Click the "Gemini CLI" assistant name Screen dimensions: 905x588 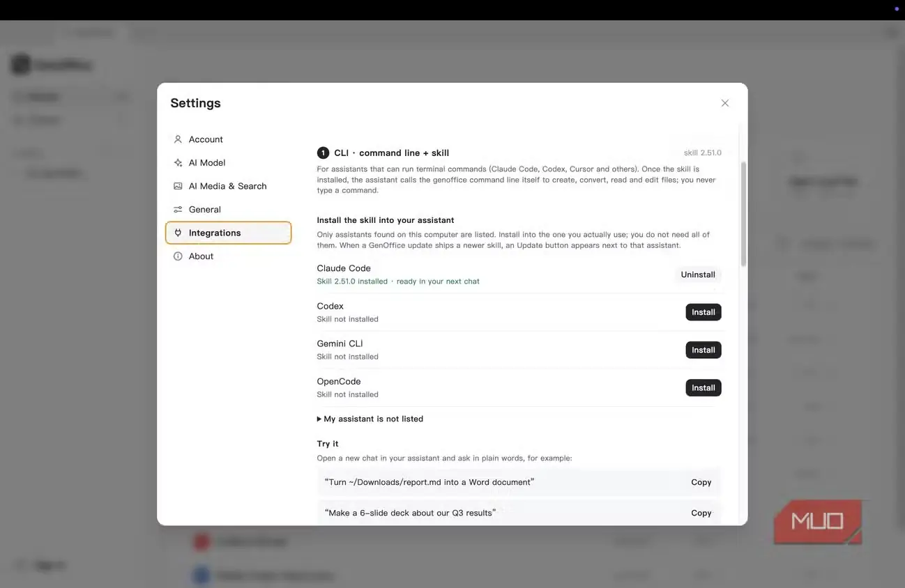pos(340,343)
